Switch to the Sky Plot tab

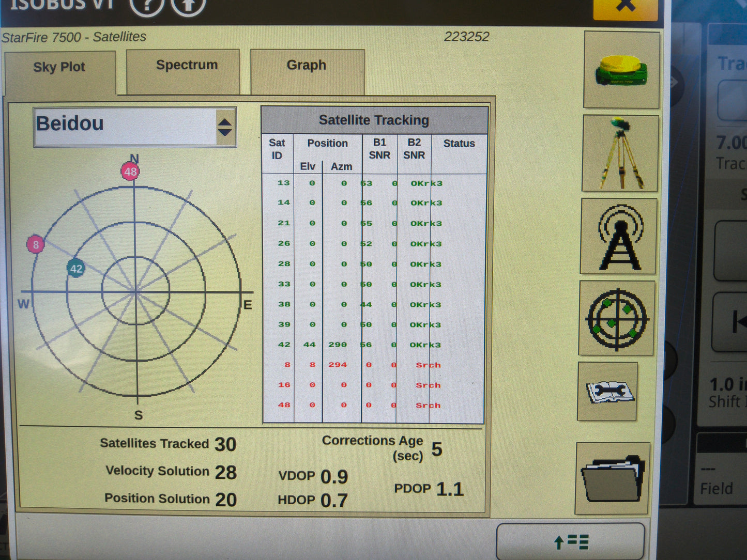pyautogui.click(x=59, y=72)
